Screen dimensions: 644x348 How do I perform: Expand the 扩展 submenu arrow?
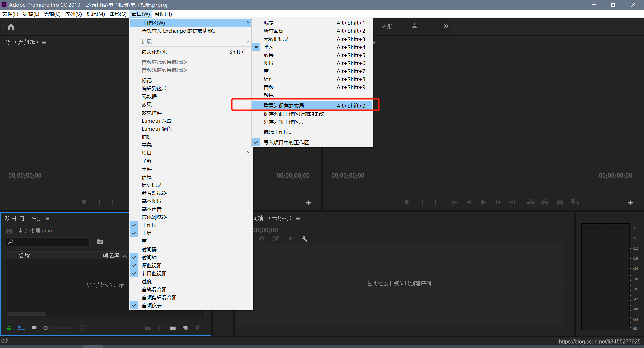coord(248,41)
